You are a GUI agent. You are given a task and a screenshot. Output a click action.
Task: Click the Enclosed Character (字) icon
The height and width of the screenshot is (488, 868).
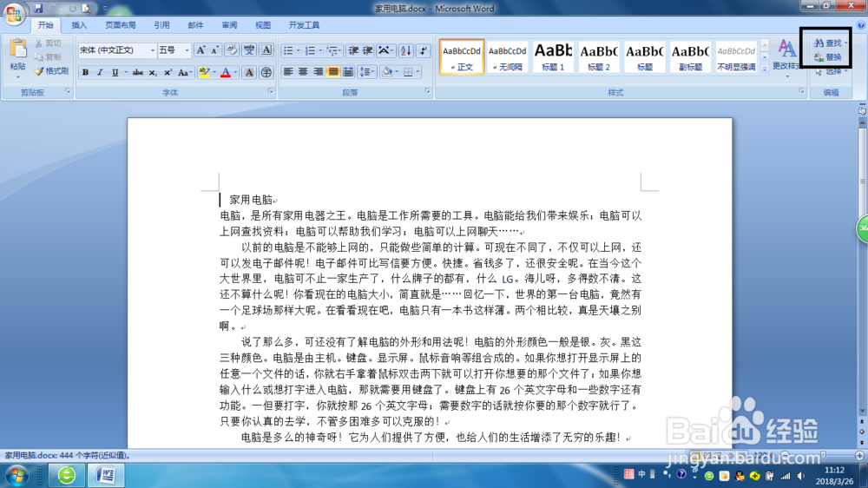[266, 73]
